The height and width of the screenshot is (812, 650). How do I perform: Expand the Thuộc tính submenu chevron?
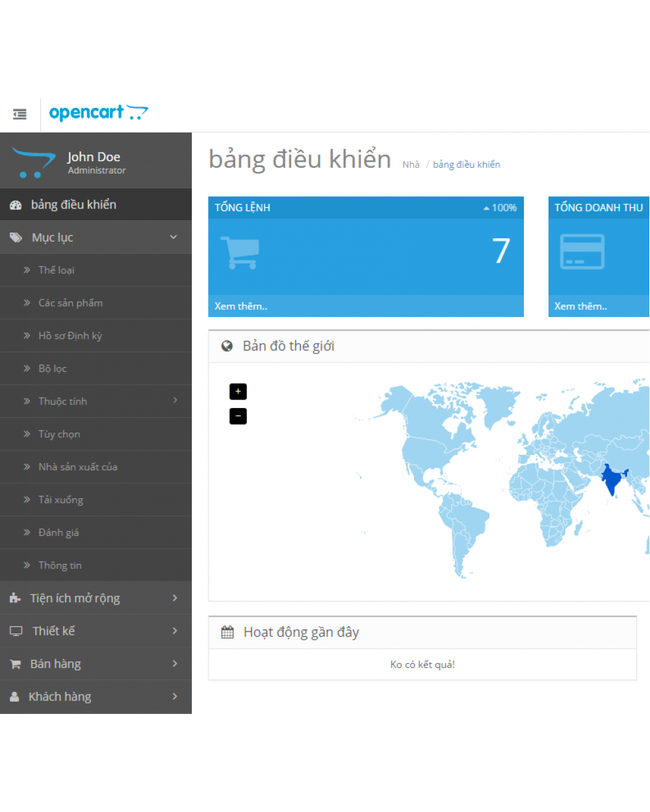(175, 401)
